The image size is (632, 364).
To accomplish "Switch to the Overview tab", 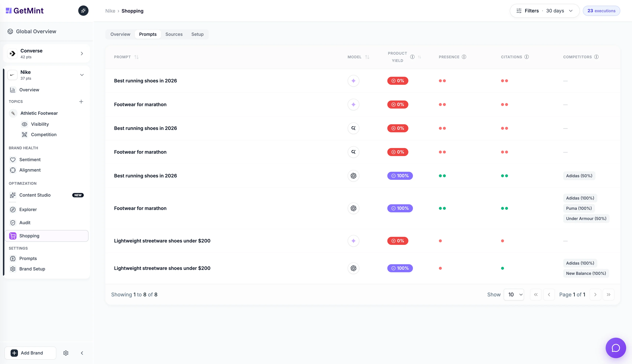I will 120,34.
